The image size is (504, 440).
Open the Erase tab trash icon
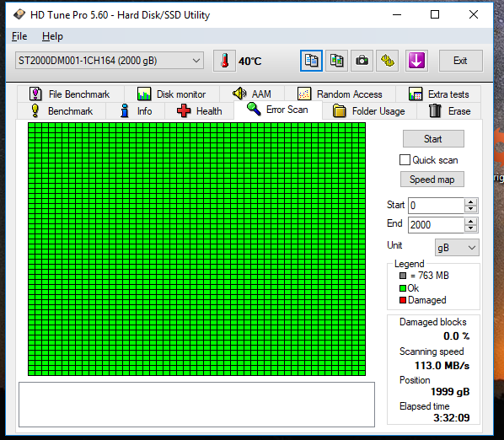pos(435,111)
